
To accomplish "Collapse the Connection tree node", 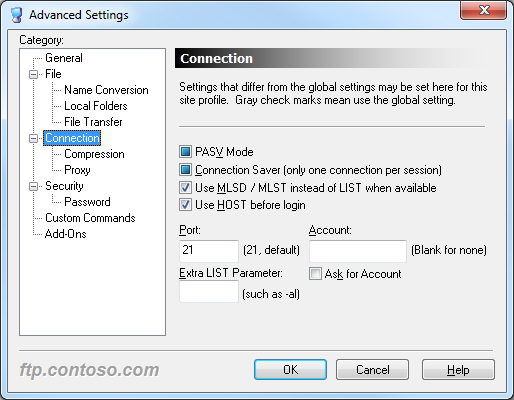I will (x=33, y=138).
